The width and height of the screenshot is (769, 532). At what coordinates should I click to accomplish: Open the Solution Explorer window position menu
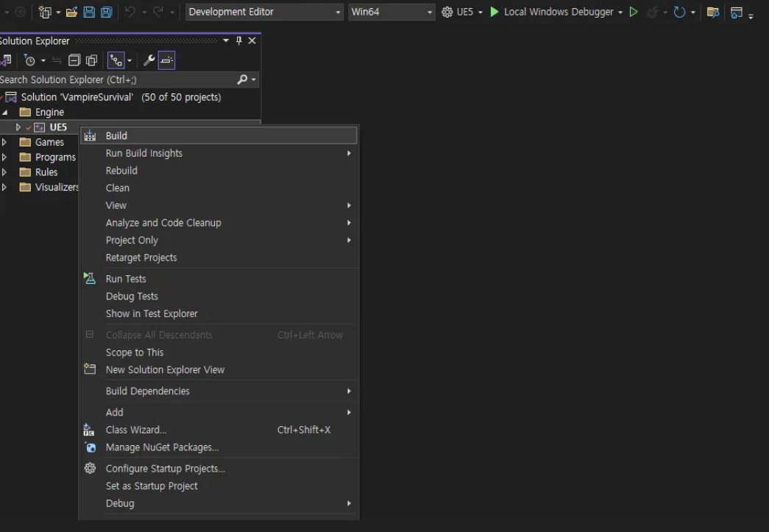pyautogui.click(x=226, y=40)
